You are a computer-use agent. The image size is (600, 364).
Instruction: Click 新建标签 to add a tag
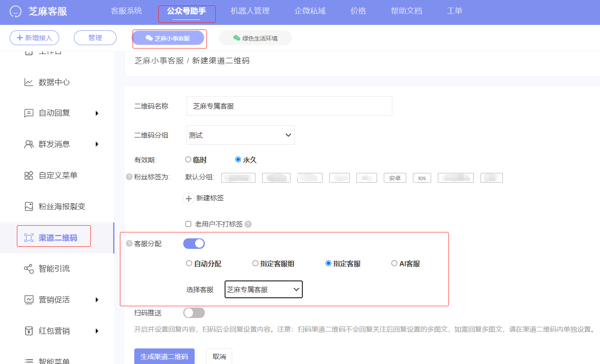click(204, 198)
